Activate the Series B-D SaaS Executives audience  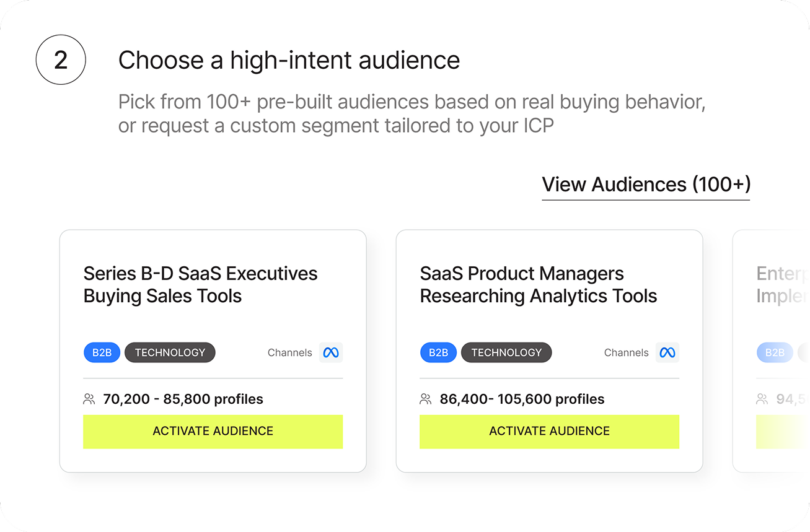213,431
